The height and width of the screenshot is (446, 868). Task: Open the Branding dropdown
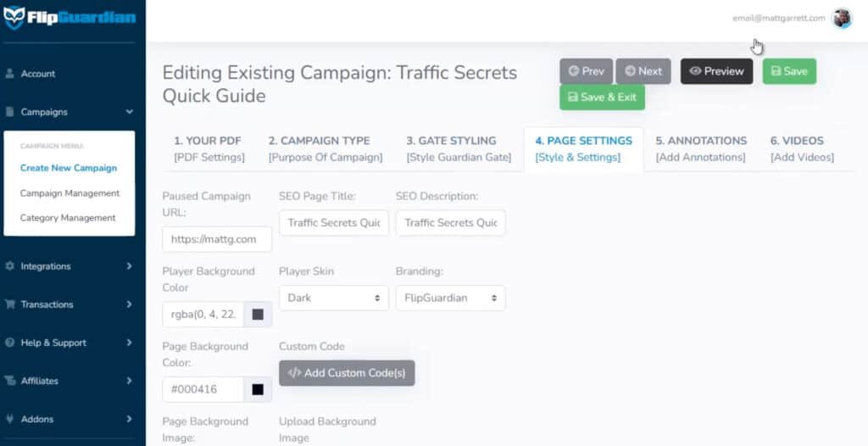[450, 298]
